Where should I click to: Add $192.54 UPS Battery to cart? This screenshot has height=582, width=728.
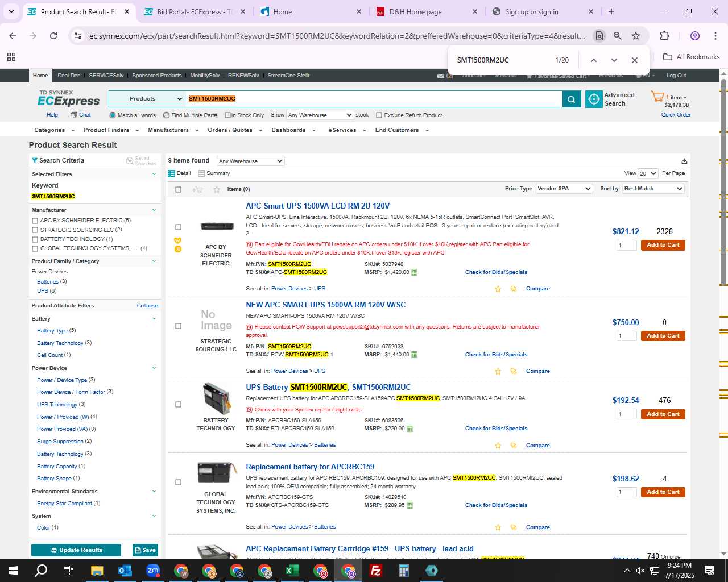pyautogui.click(x=663, y=414)
